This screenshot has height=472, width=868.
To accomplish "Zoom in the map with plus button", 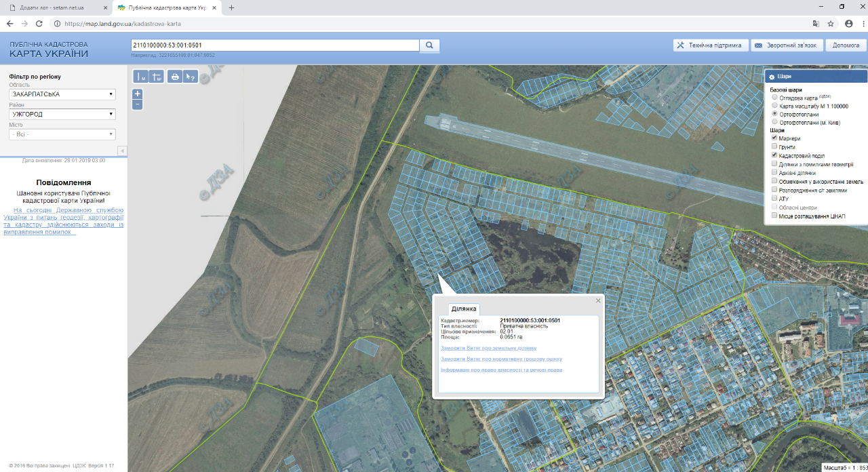I will click(x=138, y=94).
